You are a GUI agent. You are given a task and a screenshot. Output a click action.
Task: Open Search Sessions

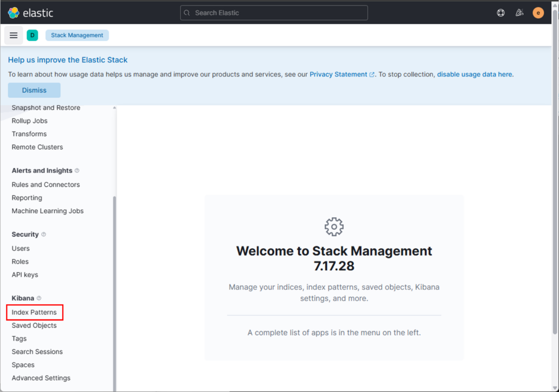pos(37,352)
